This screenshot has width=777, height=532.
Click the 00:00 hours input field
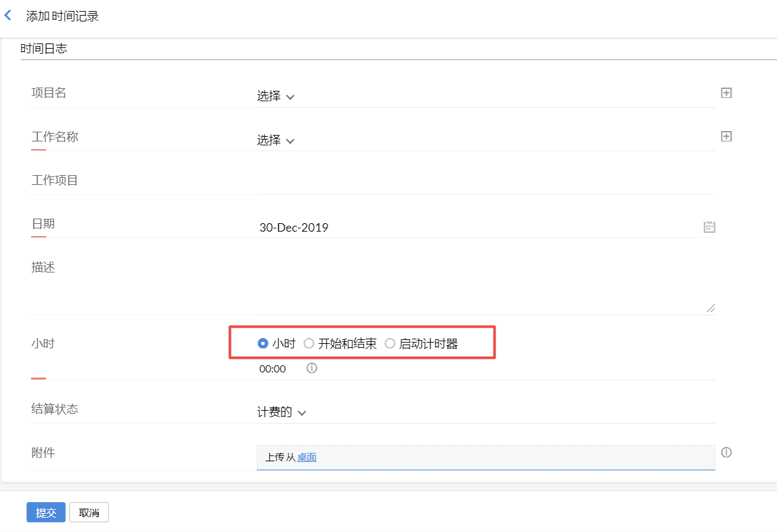pyautogui.click(x=272, y=369)
